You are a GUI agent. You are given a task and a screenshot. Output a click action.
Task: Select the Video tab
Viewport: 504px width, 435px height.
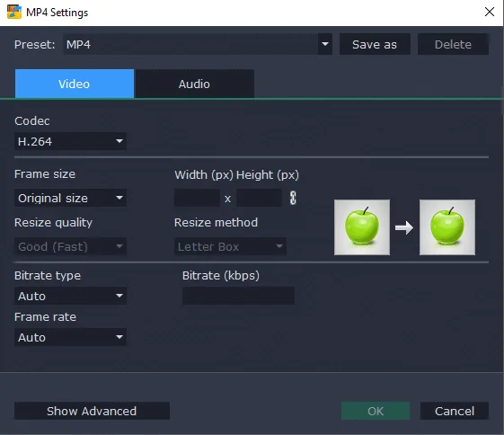point(75,84)
